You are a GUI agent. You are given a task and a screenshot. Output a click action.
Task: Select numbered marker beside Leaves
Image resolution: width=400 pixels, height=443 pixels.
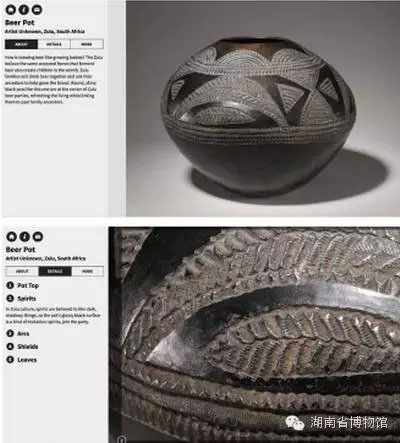point(10,359)
